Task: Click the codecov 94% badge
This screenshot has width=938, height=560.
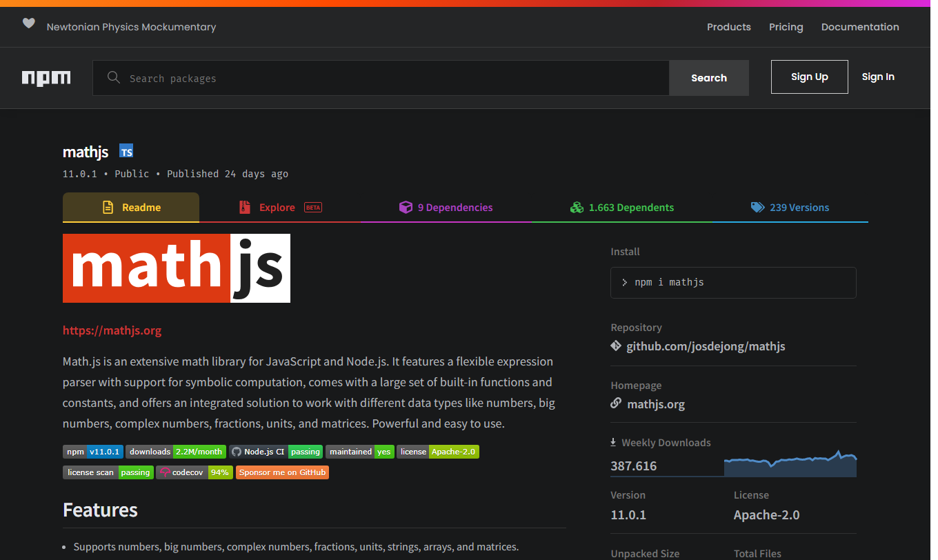Action: [194, 472]
